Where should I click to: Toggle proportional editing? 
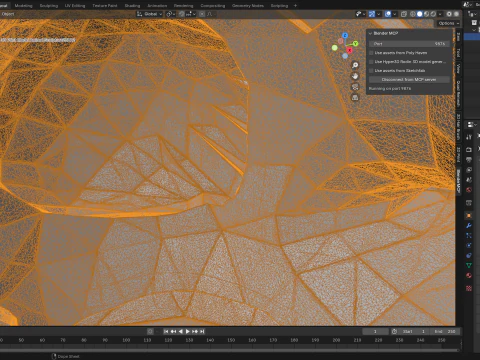202,14
